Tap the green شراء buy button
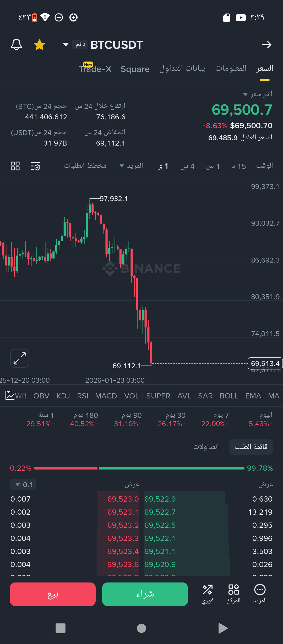Image resolution: width=283 pixels, height=644 pixels. (145, 594)
